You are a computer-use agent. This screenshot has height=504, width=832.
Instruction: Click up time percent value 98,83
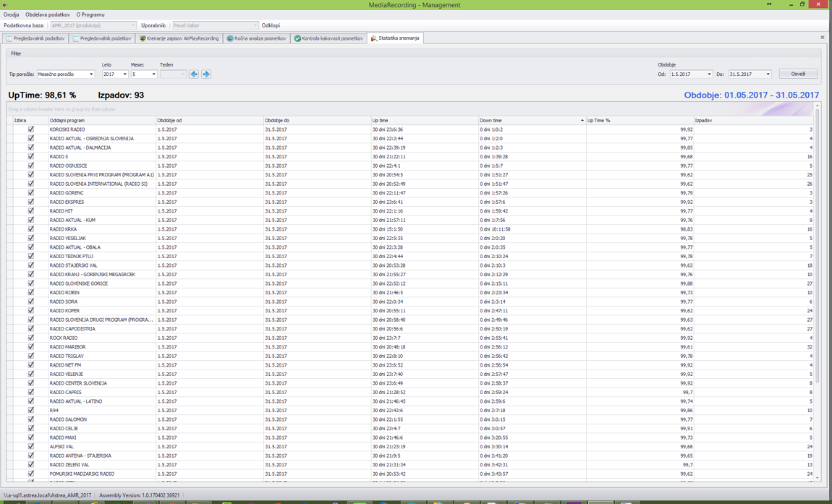[x=687, y=229]
